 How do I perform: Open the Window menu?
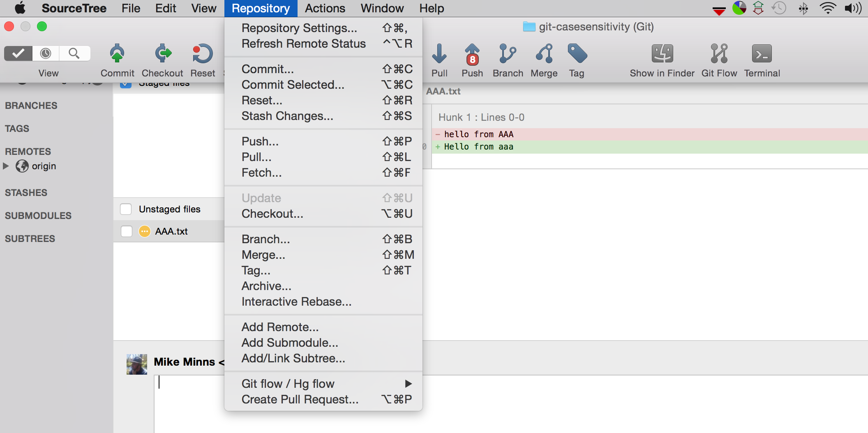point(382,8)
